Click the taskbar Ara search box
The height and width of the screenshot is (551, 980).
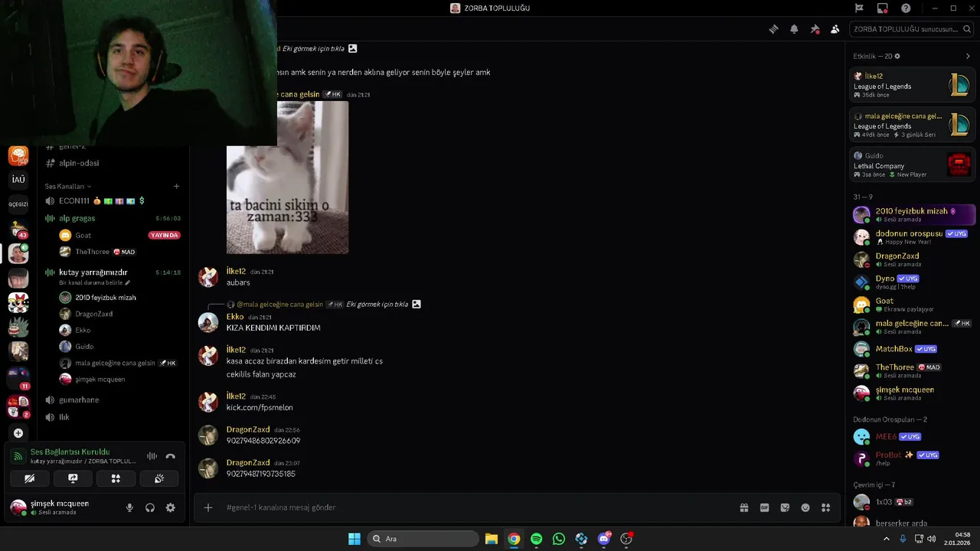421,539
